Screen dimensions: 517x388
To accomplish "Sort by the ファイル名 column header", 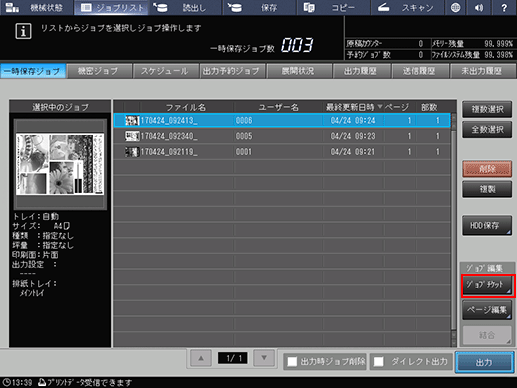I will (186, 107).
